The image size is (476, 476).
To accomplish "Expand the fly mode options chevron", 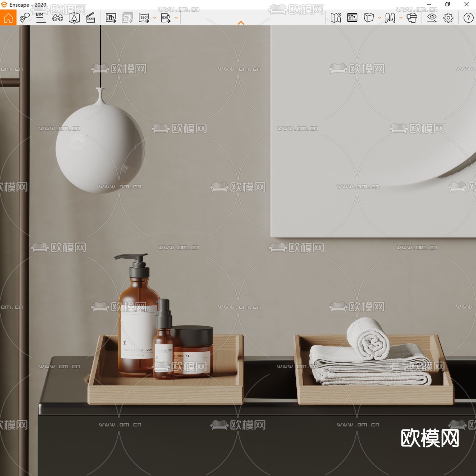I will tap(400, 19).
